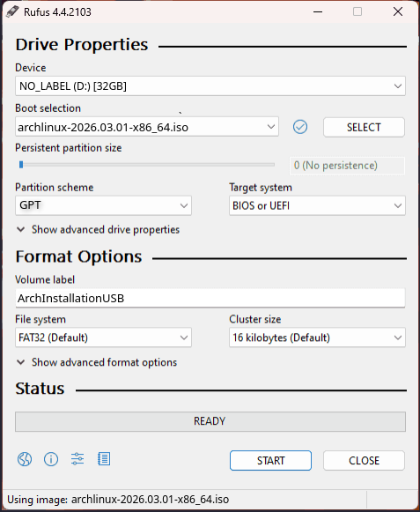The image size is (420, 512).
Task: Open the File system FAT32 dropdown
Action: coord(103,338)
